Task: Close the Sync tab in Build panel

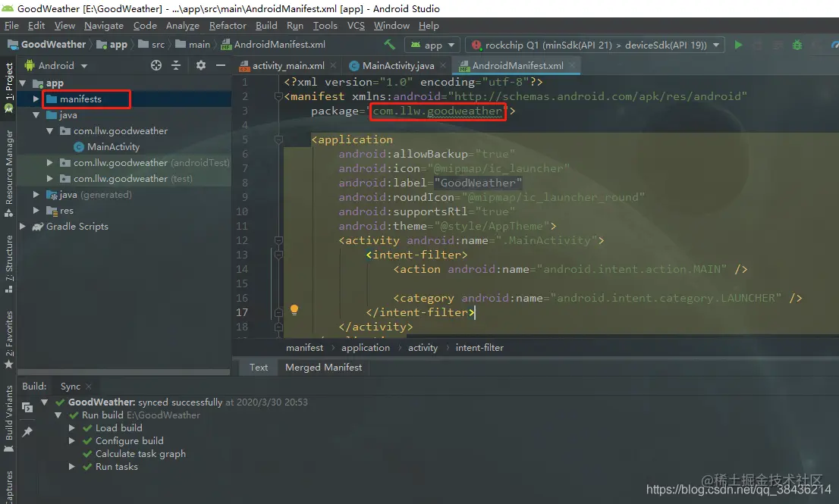Action: click(x=89, y=387)
